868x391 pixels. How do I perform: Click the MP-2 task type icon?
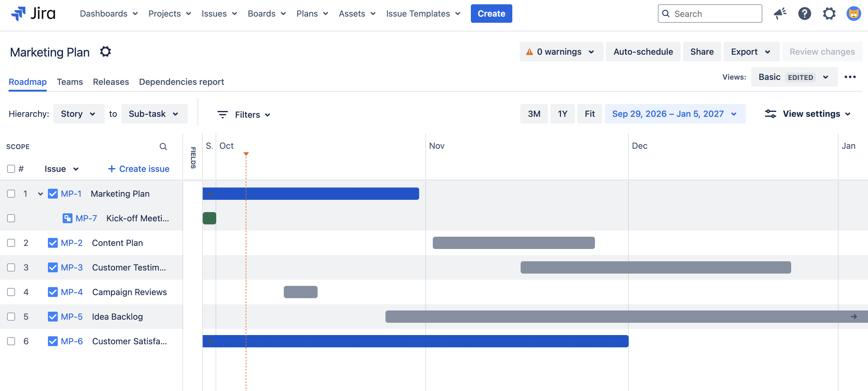pos(53,243)
